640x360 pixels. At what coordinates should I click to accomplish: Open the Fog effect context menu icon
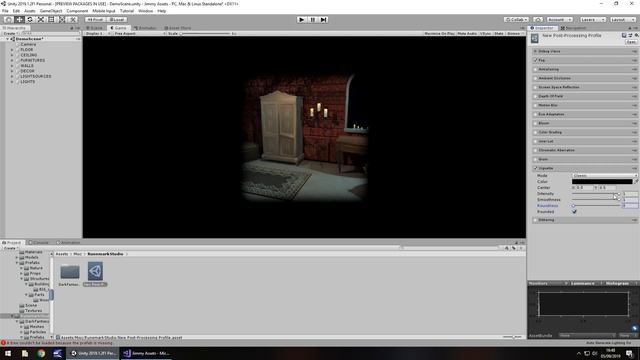634,60
